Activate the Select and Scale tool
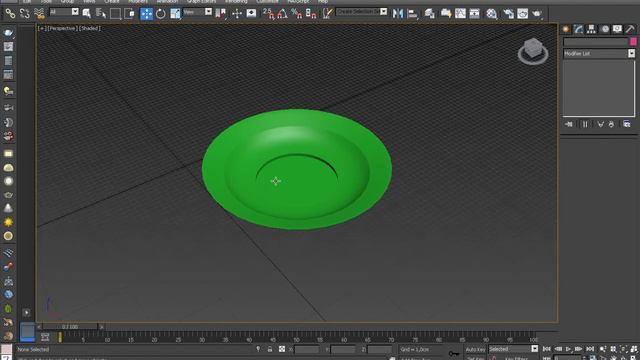640x360 pixels. [x=175, y=14]
